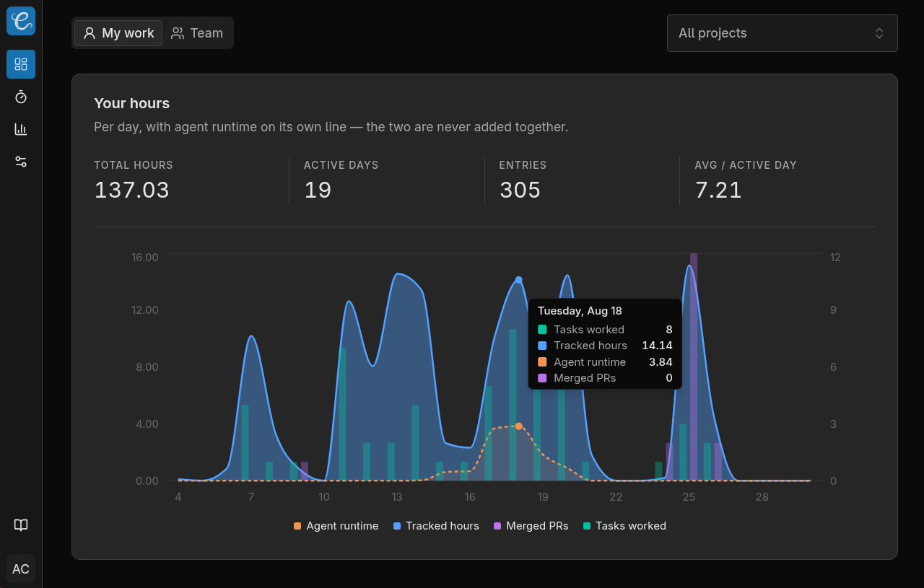
Task: Open the All projects dropdown
Action: [783, 33]
